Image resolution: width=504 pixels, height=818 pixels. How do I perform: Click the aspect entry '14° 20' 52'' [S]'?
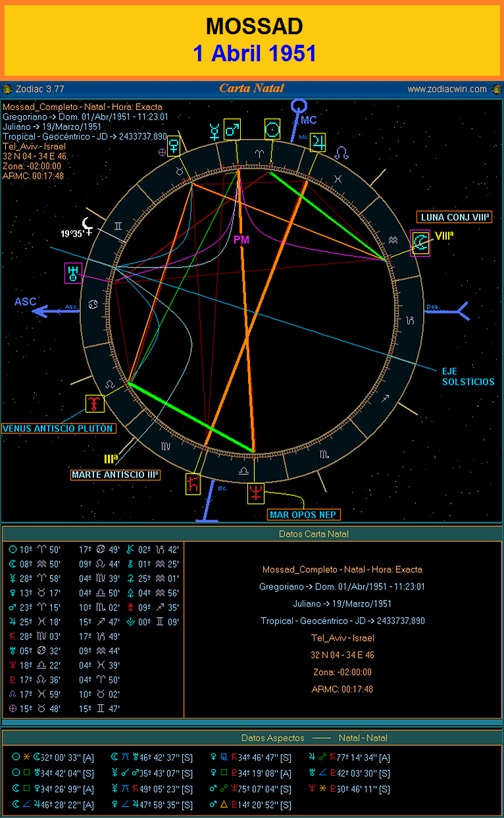(x=250, y=805)
